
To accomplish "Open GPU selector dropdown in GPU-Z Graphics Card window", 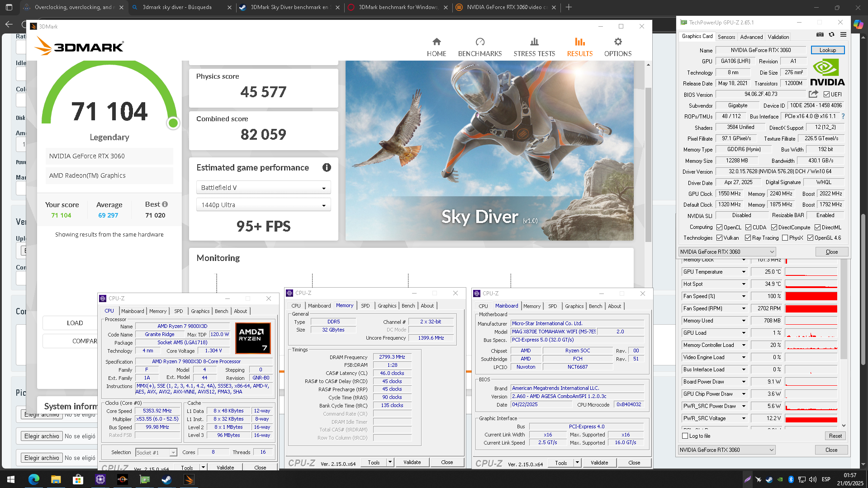I will (x=727, y=252).
